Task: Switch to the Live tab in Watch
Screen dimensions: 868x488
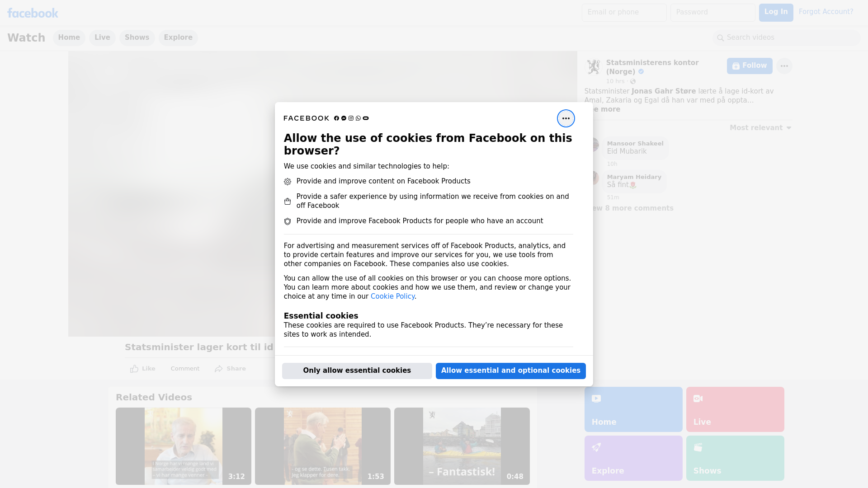Action: tap(102, 38)
